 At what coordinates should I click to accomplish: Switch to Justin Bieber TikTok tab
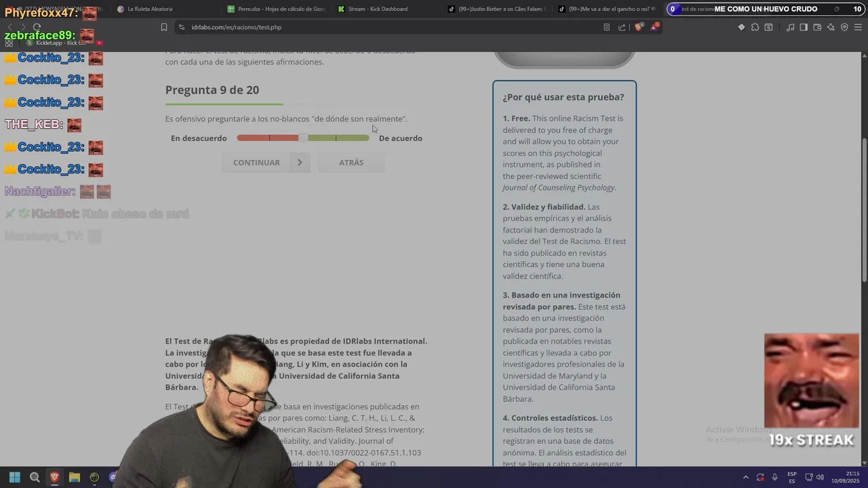pos(497,9)
